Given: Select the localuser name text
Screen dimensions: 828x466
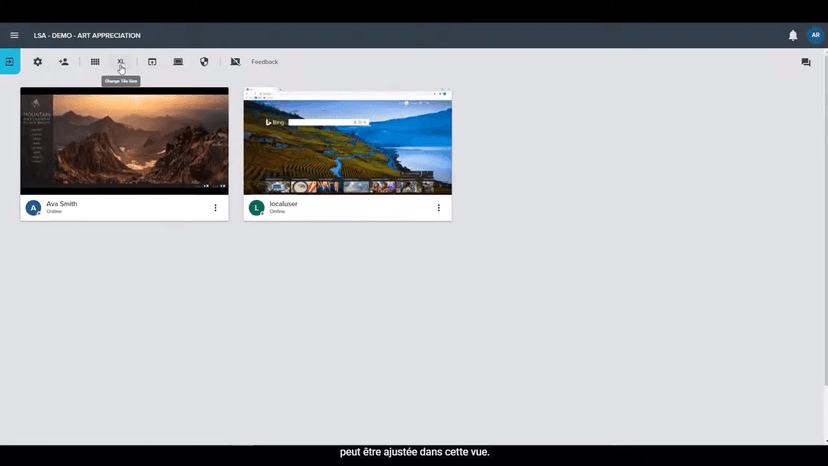Looking at the screenshot, I should tap(284, 204).
